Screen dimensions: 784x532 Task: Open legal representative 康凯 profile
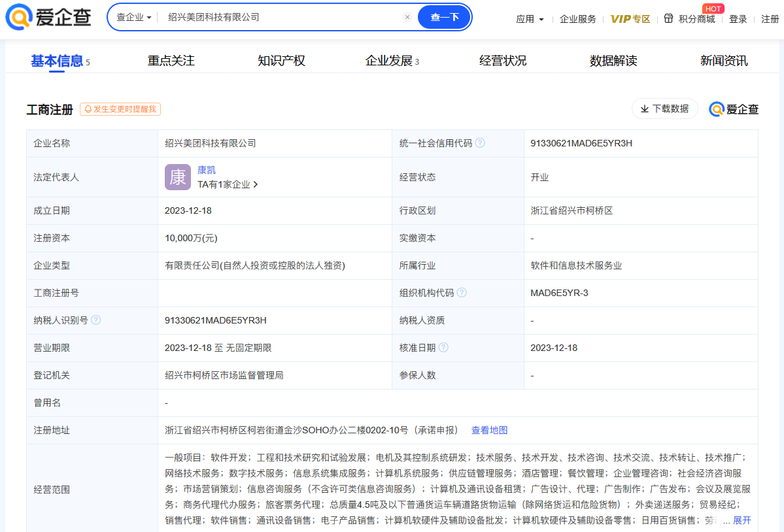(x=207, y=170)
